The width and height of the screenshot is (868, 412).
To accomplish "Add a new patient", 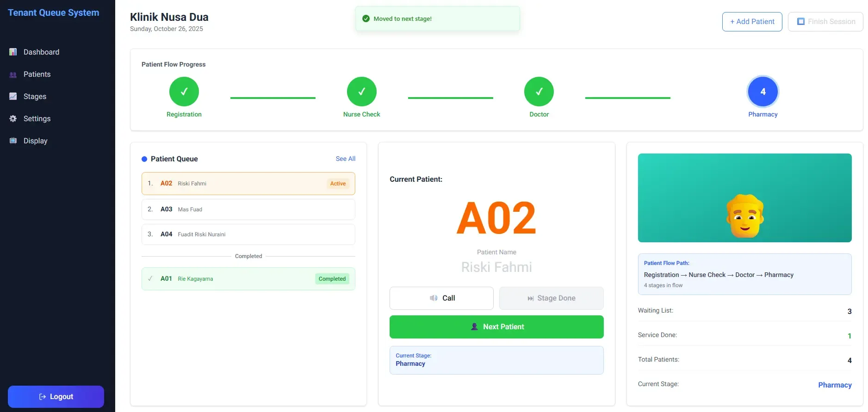I will point(751,21).
